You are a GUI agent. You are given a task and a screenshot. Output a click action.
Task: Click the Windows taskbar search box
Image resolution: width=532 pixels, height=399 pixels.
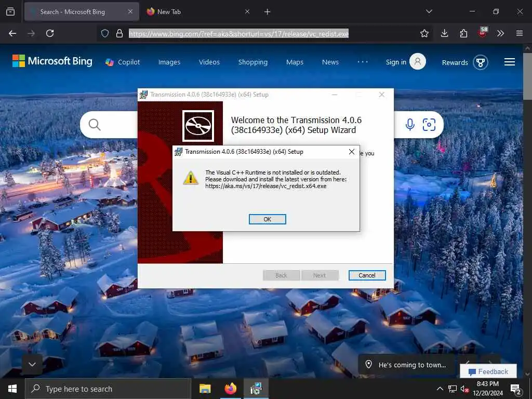coord(108,389)
